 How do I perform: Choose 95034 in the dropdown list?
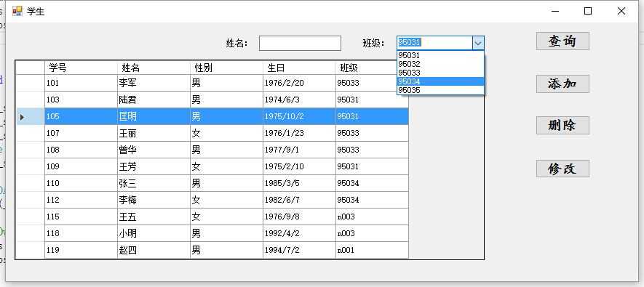pos(441,81)
